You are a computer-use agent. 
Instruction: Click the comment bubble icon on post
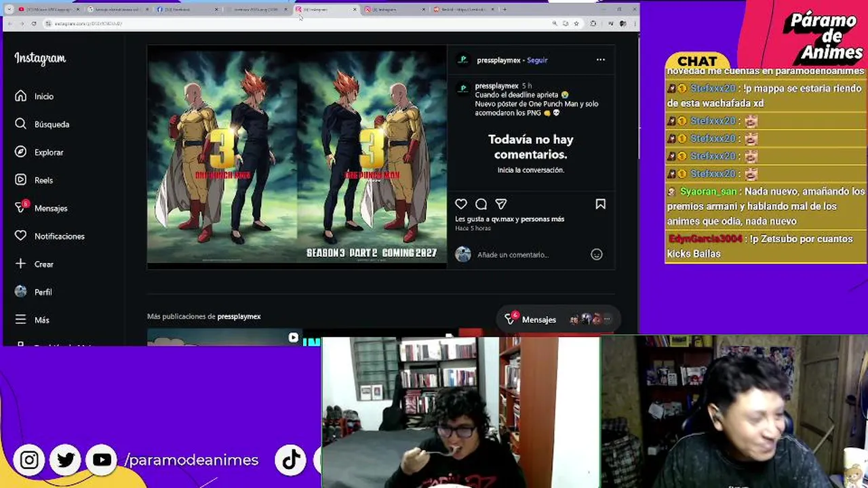point(481,204)
